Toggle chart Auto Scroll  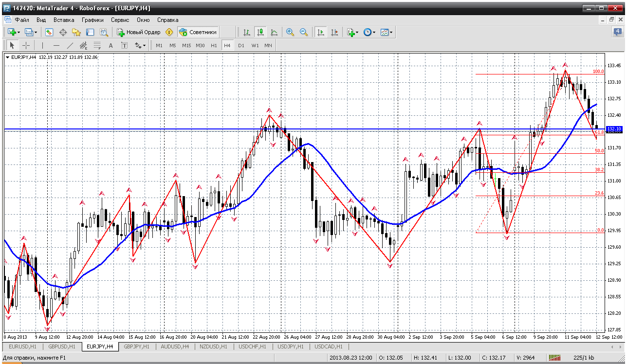[x=320, y=32]
